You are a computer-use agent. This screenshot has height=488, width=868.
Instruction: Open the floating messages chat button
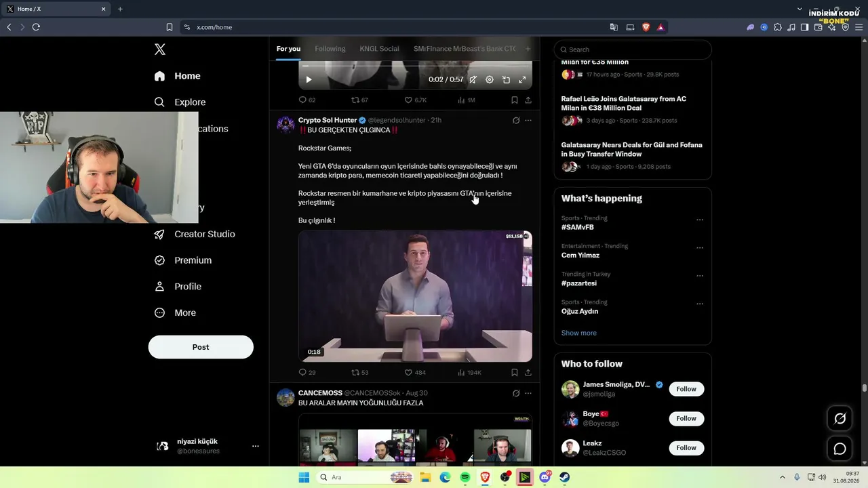(840, 449)
